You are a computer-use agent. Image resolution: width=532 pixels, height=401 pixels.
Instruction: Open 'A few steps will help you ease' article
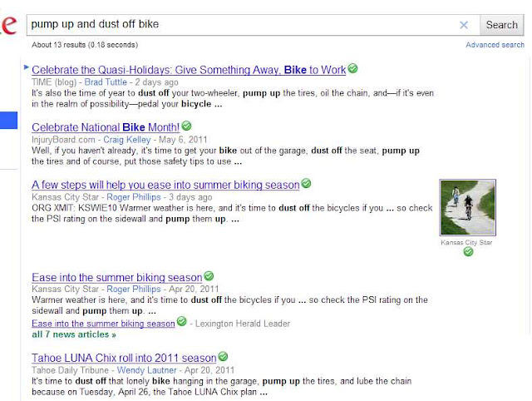[165, 185]
